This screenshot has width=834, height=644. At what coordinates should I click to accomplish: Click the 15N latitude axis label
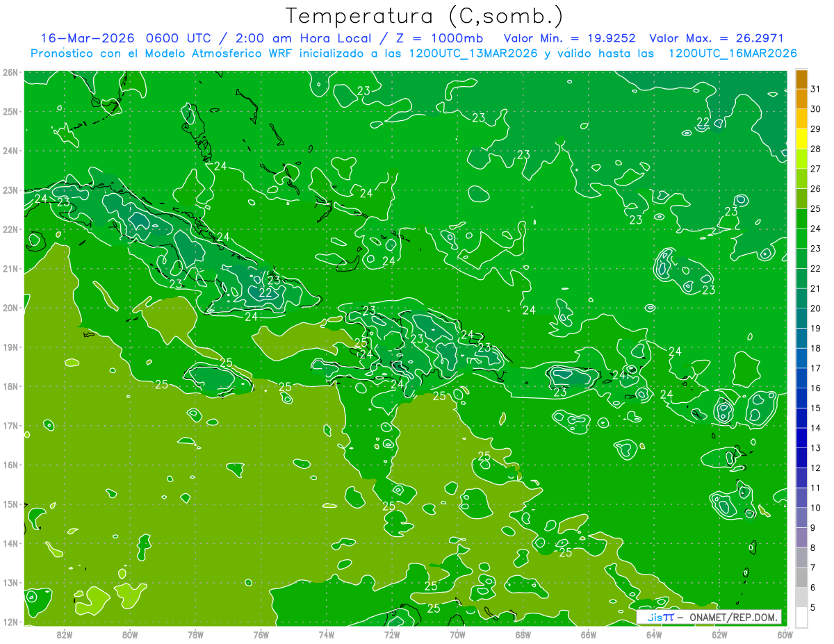pos(10,504)
